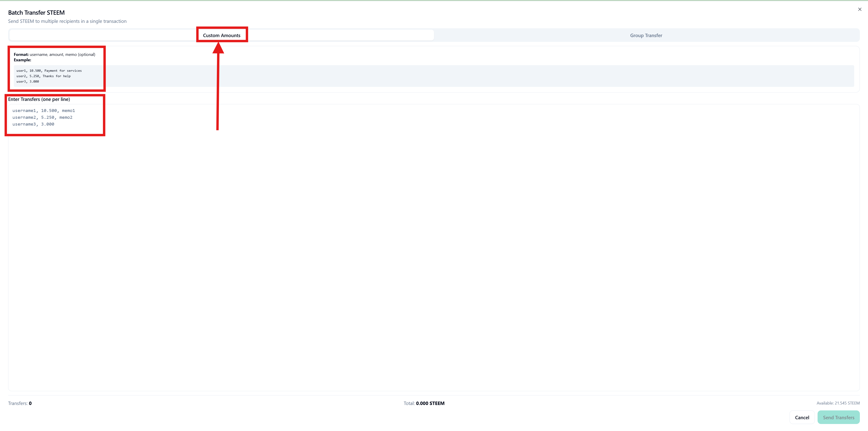Click the Available 21.545 STEEM balance

pos(838,403)
